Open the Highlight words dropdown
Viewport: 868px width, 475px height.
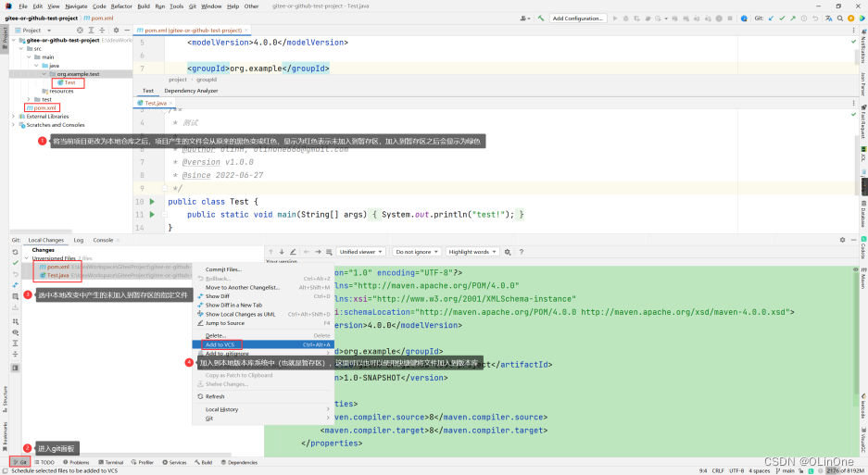(472, 252)
